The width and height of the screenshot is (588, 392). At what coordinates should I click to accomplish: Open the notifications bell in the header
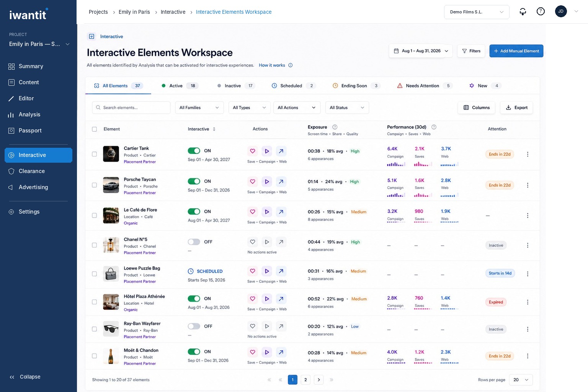[523, 11]
